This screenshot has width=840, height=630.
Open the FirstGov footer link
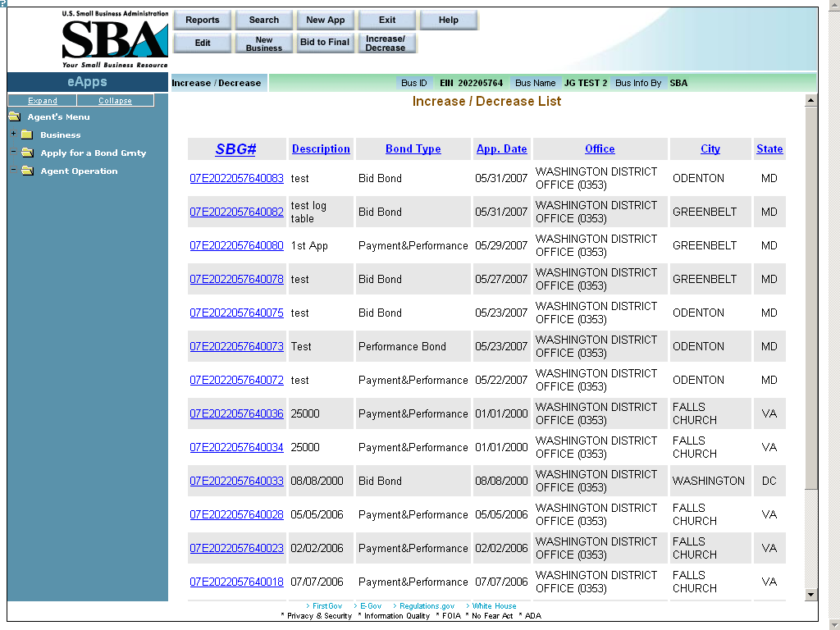tap(326, 606)
